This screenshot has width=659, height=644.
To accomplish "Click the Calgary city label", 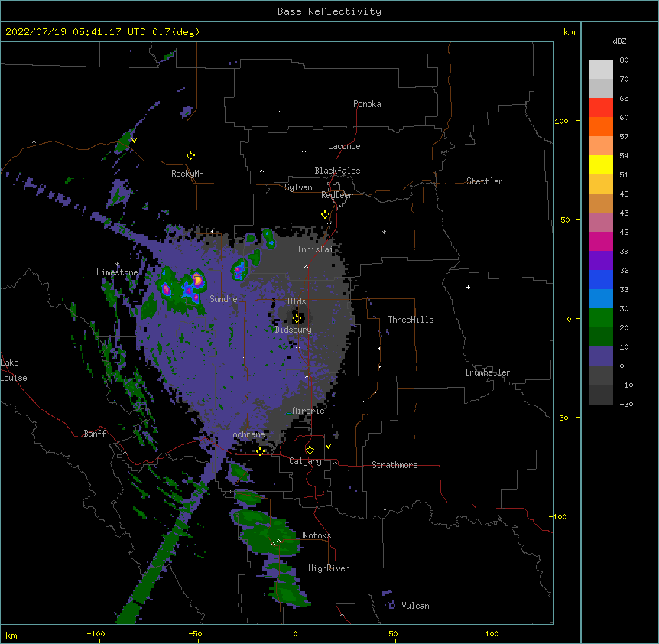I will pyautogui.click(x=305, y=461).
